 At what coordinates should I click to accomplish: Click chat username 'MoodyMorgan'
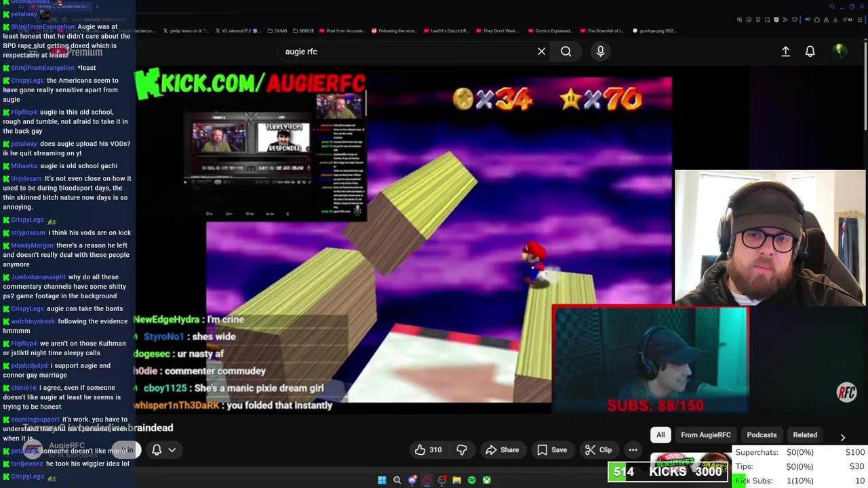(32, 245)
